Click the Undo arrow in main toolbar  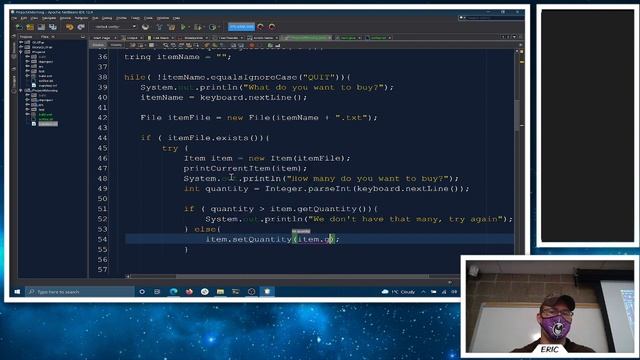tap(69, 27)
